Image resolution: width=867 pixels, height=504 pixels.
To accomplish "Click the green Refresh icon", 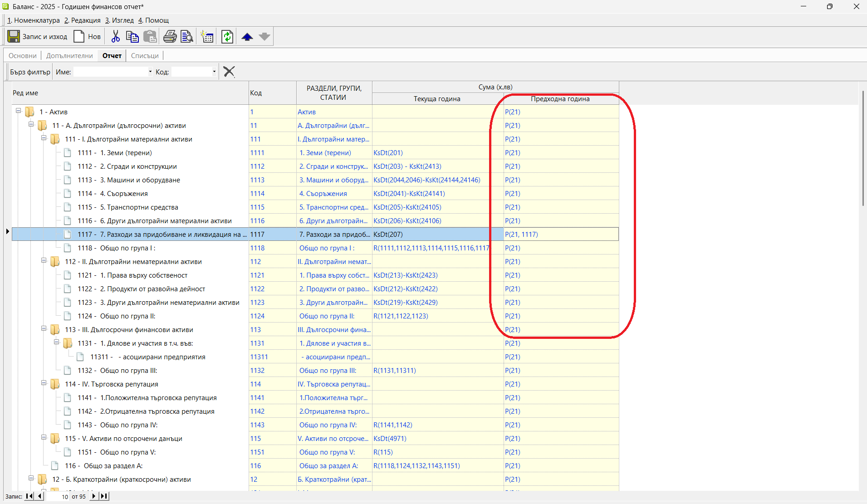I will pyautogui.click(x=227, y=36).
